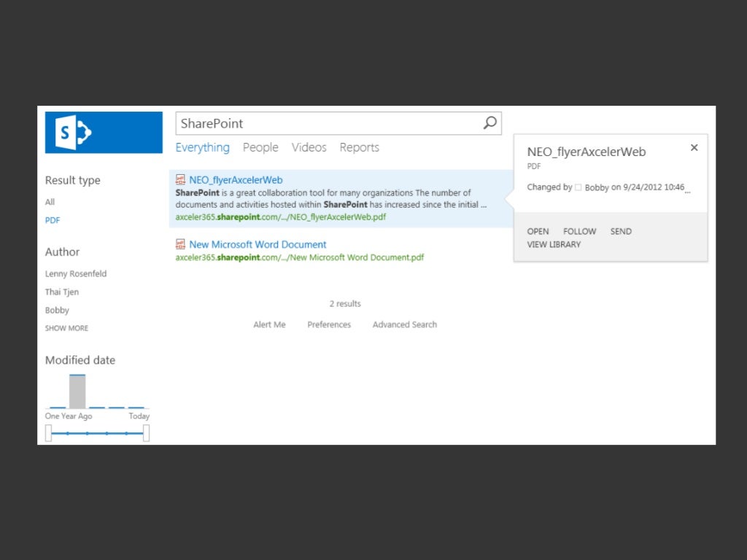747x560 pixels.
Task: Click the tall gray bar in Modified date histogram
Action: click(77, 392)
